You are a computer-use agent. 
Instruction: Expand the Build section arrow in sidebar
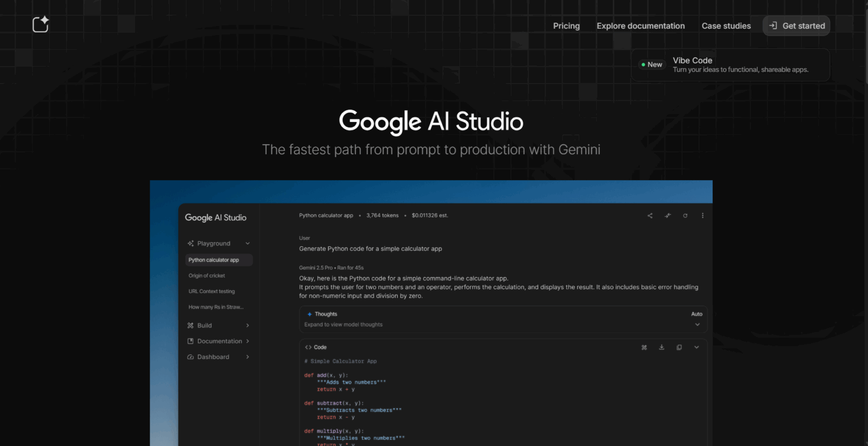tap(248, 326)
